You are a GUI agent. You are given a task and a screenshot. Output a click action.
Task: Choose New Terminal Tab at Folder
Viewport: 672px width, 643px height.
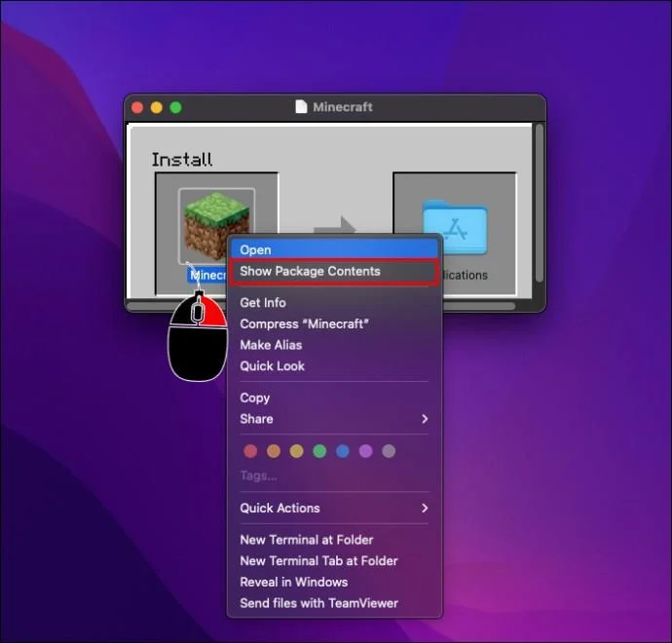334,561
